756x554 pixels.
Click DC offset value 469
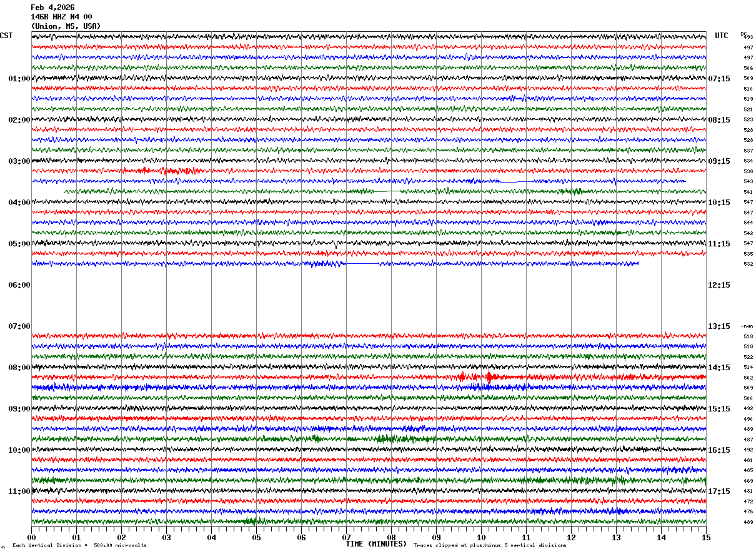pos(748,481)
